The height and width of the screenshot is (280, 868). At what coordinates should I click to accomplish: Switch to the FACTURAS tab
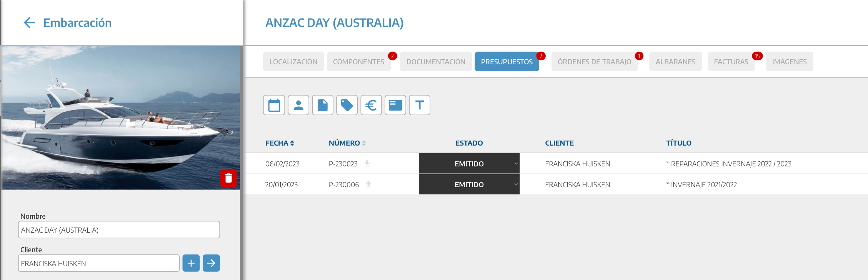click(x=731, y=62)
